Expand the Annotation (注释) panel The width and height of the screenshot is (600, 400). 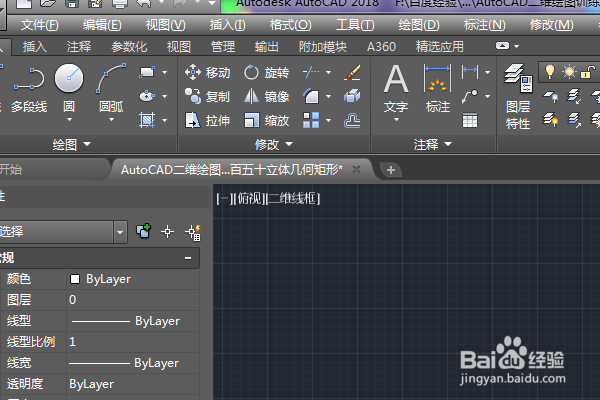[433, 144]
